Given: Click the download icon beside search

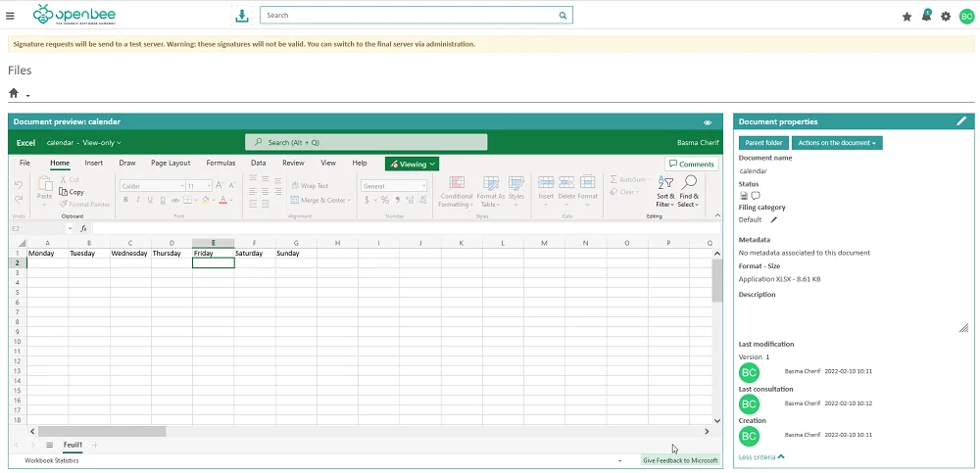Looking at the screenshot, I should (242, 16).
